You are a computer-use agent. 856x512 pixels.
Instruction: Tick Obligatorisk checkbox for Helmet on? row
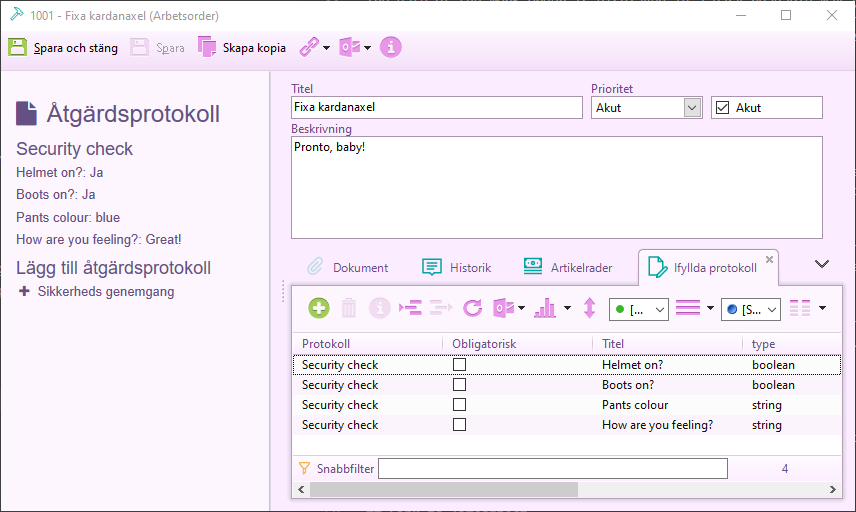460,365
